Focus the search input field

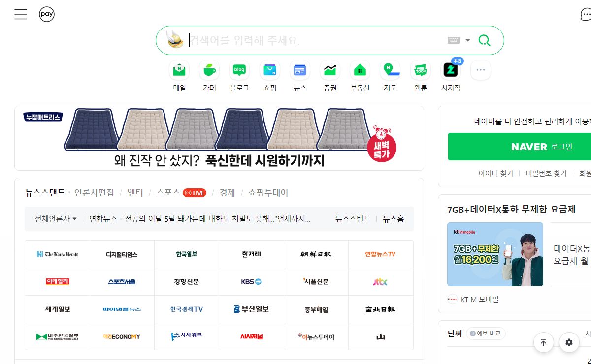[315, 40]
